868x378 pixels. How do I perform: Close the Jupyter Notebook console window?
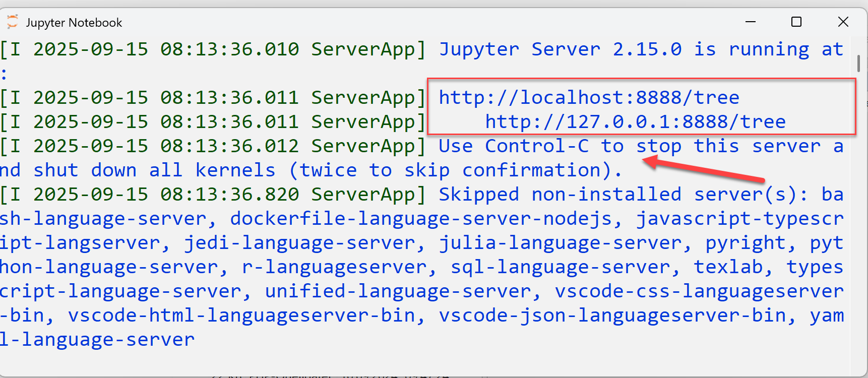843,22
